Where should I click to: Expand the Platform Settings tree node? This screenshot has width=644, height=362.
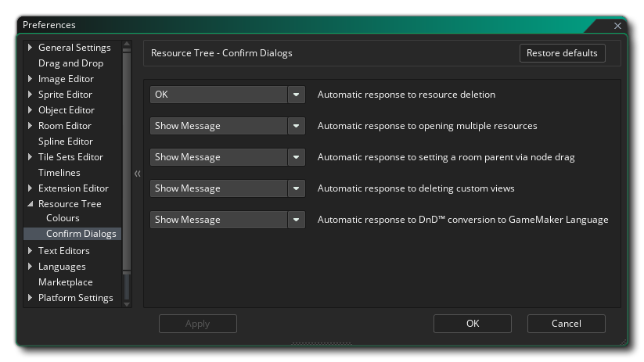click(x=31, y=298)
